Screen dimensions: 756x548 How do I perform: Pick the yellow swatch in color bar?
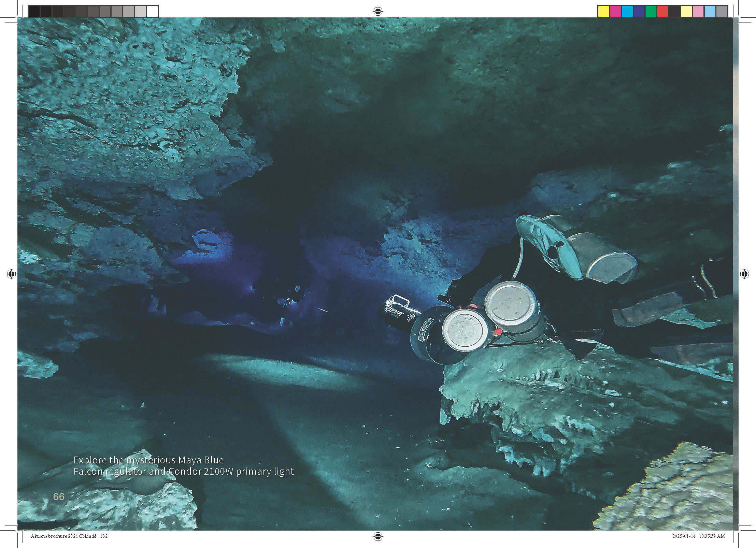pos(603,11)
